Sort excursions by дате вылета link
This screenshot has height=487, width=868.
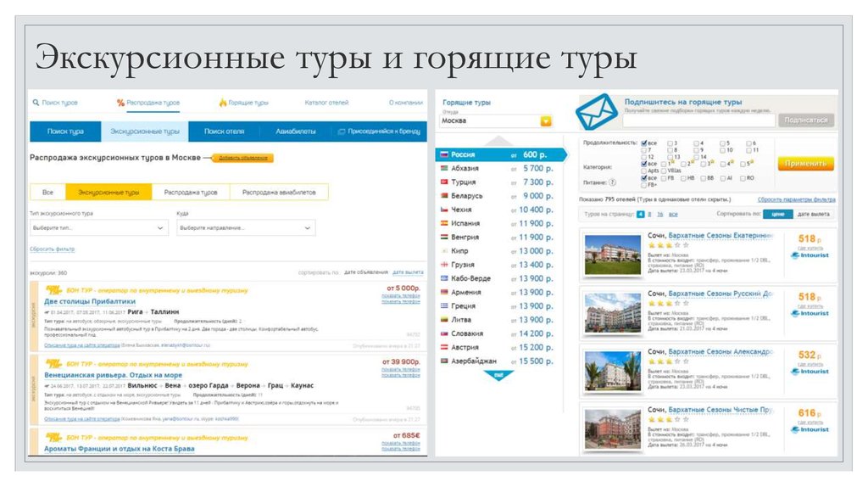(408, 272)
